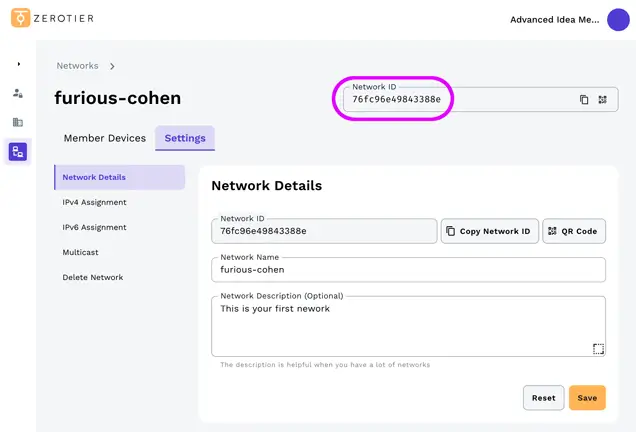Open the organization building sidebar icon
The height and width of the screenshot is (432, 636).
[18, 122]
